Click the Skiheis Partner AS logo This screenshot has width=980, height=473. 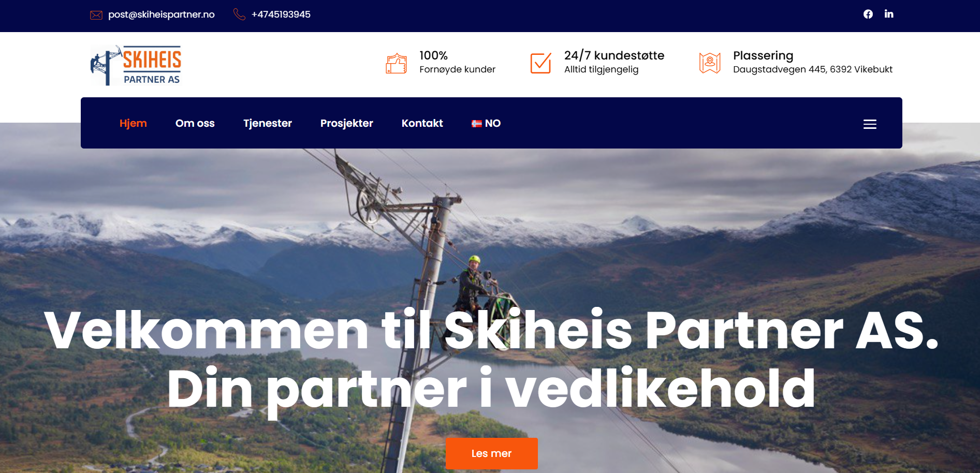pos(136,65)
